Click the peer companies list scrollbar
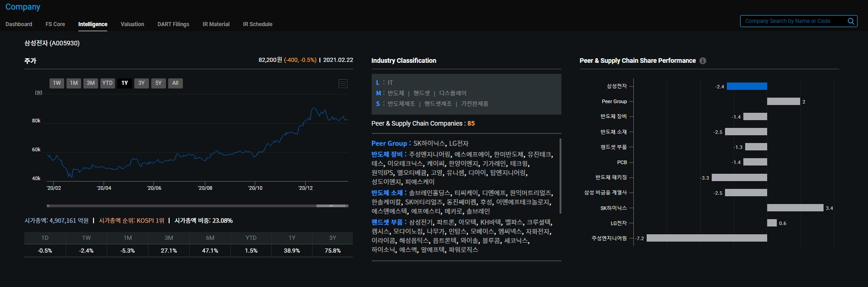The height and width of the screenshot is (287, 868). 560,176
